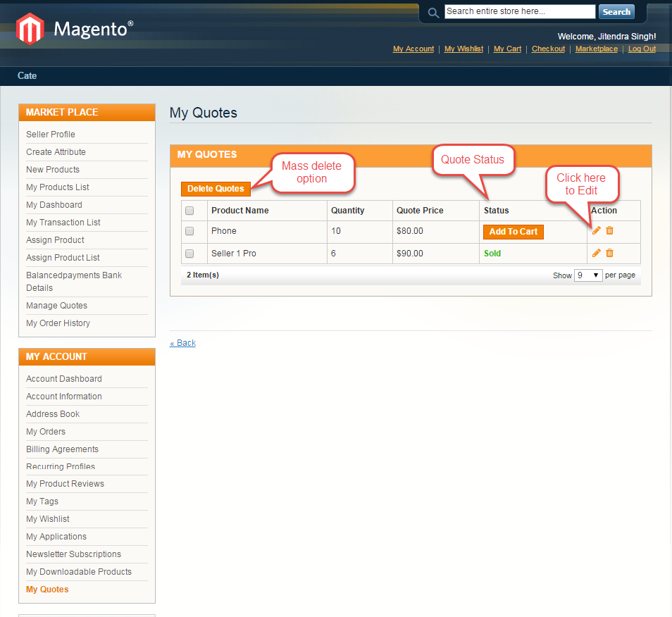Open Account Information
672x617 pixels.
[64, 396]
